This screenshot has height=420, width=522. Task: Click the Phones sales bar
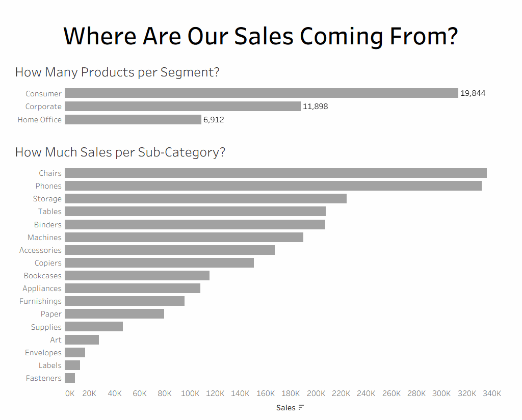coord(273,186)
